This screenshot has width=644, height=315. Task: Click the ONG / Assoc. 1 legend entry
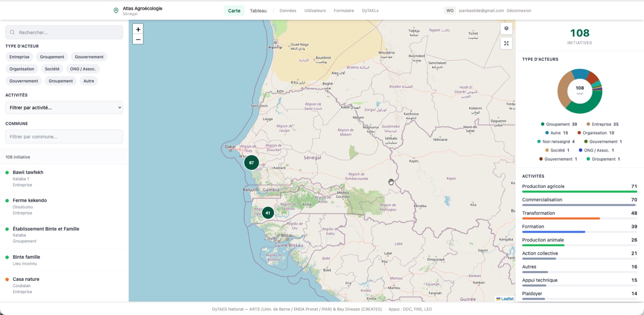597,150
